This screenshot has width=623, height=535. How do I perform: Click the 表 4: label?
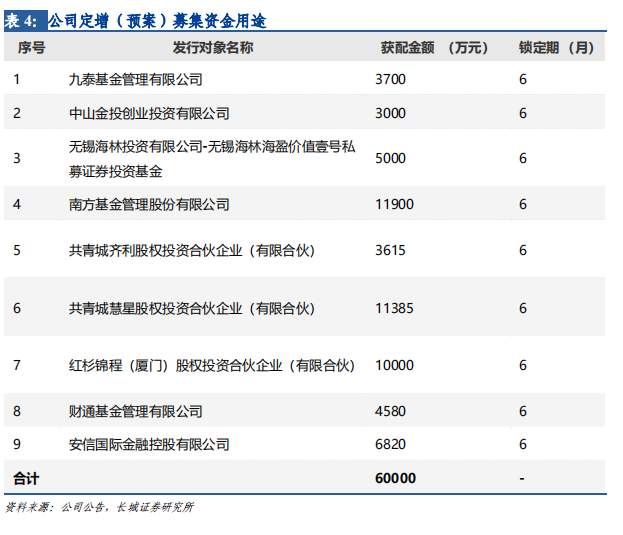point(26,21)
